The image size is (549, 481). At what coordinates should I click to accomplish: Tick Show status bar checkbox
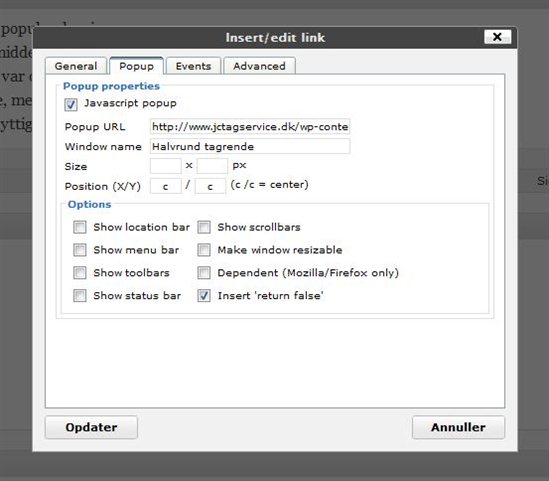(79, 295)
